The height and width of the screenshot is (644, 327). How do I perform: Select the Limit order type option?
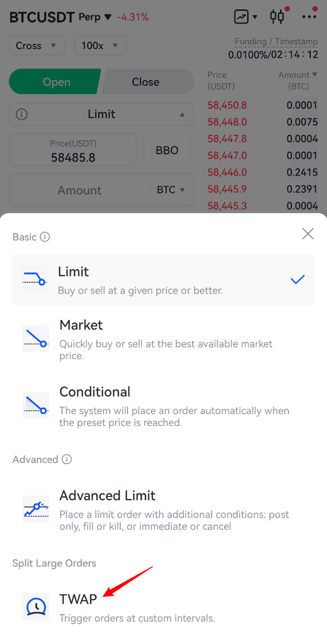pyautogui.click(x=163, y=279)
